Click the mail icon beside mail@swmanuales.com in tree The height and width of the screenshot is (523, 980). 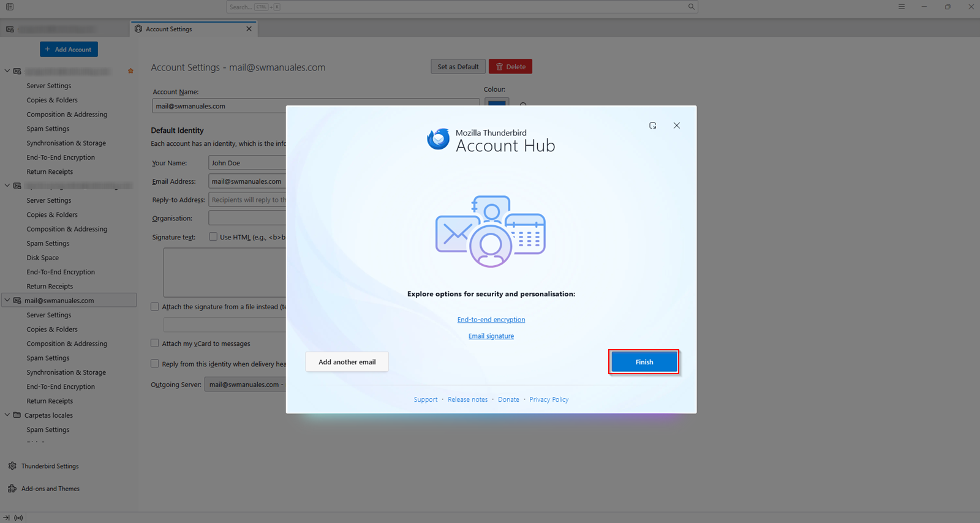click(x=17, y=301)
